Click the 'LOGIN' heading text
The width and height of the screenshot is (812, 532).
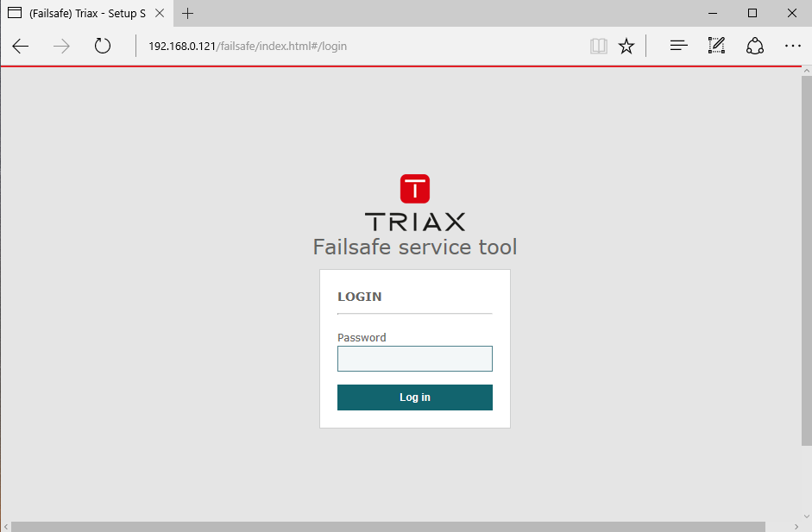point(359,297)
